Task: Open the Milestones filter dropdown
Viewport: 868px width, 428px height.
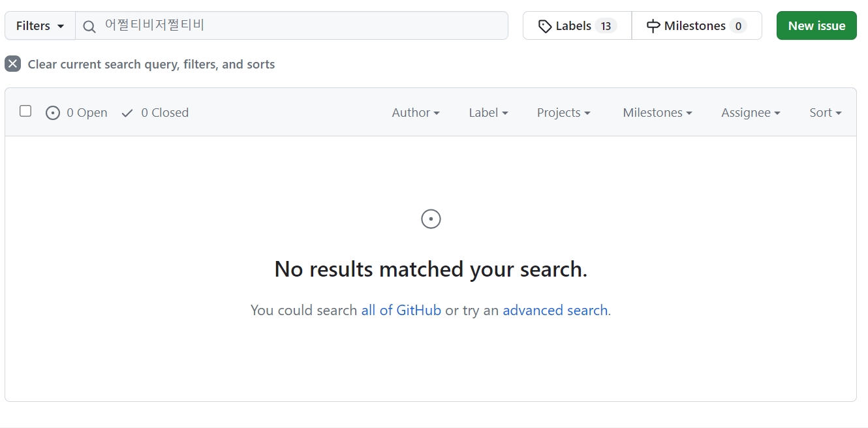Action: [657, 112]
